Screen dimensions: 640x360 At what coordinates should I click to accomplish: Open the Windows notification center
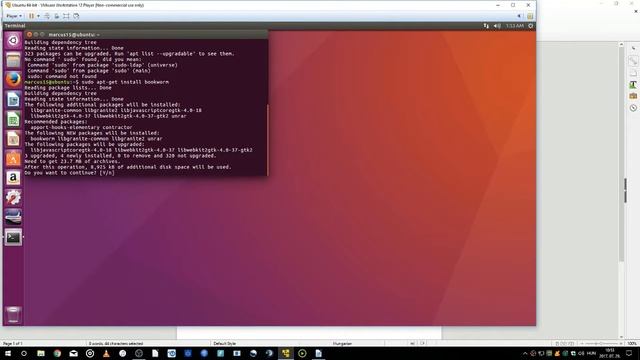pos(629,353)
